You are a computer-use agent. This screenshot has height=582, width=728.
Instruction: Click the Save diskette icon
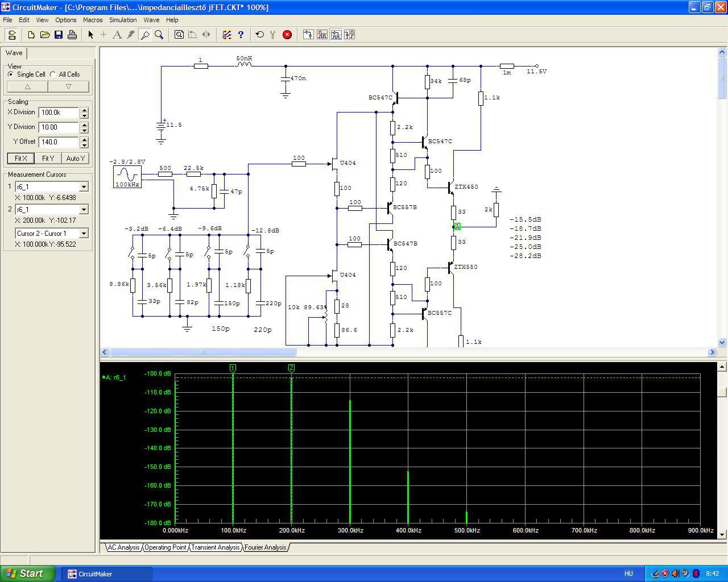pyautogui.click(x=59, y=35)
